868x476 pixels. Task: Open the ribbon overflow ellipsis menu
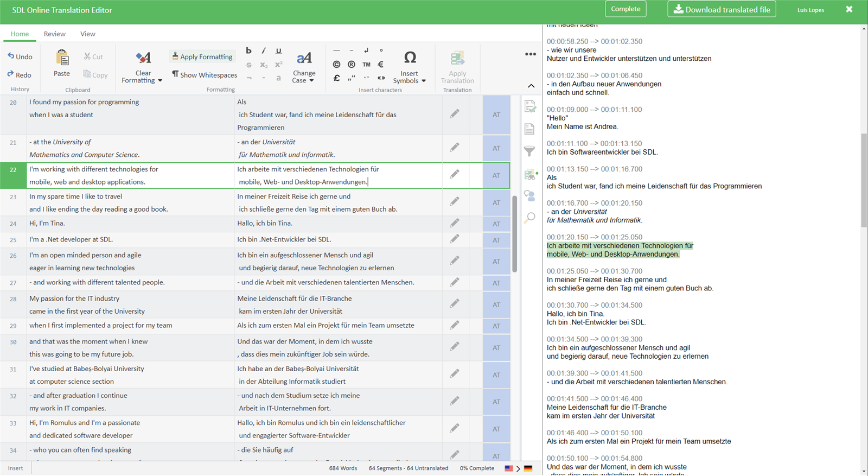pos(531,54)
